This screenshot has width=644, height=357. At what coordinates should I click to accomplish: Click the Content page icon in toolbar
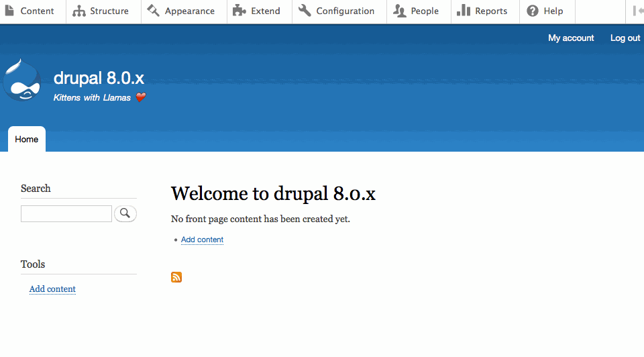pos(9,11)
